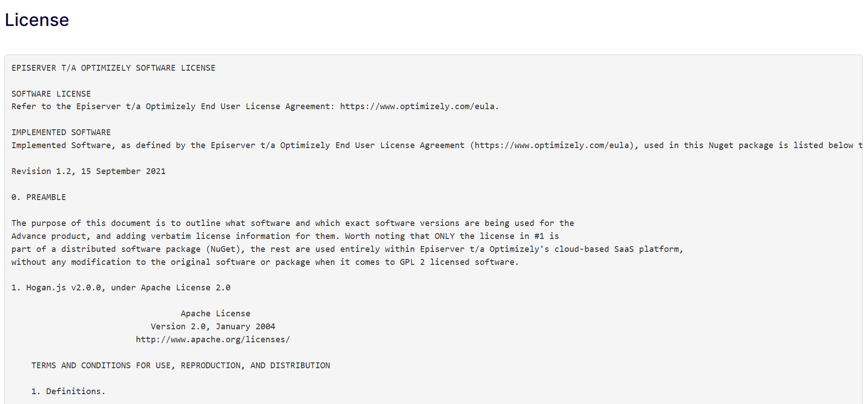The width and height of the screenshot is (868, 404).
Task: Click the Revision 1.2 date line
Action: click(88, 171)
